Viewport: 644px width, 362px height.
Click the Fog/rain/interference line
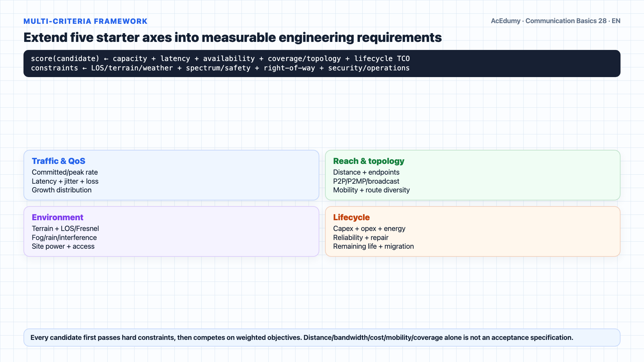[64, 238]
